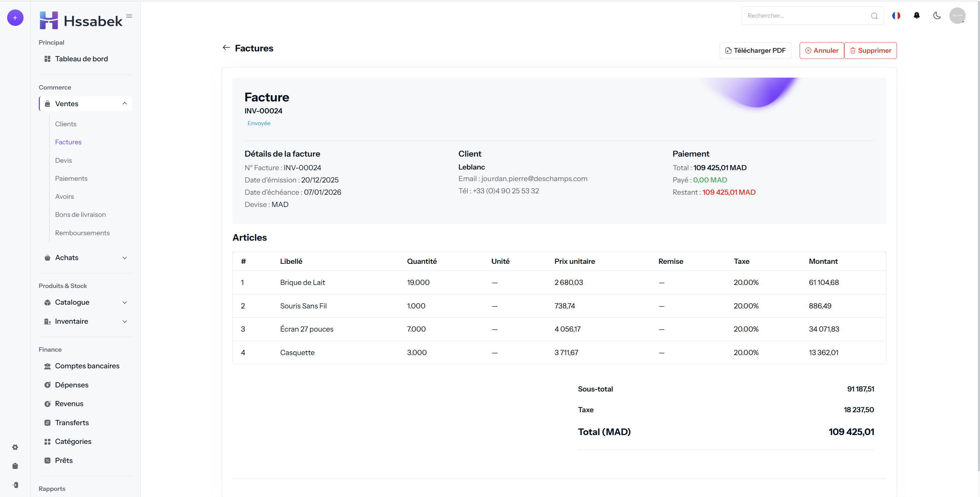Click the Dépenses coin icon
980x497 pixels.
(x=47, y=385)
